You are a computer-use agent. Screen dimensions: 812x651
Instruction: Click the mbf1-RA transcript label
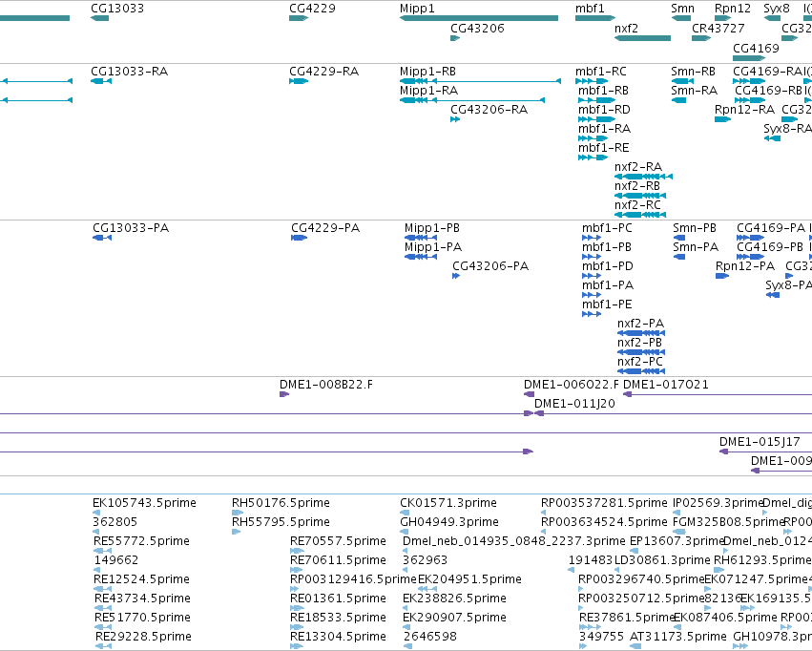pyautogui.click(x=604, y=129)
